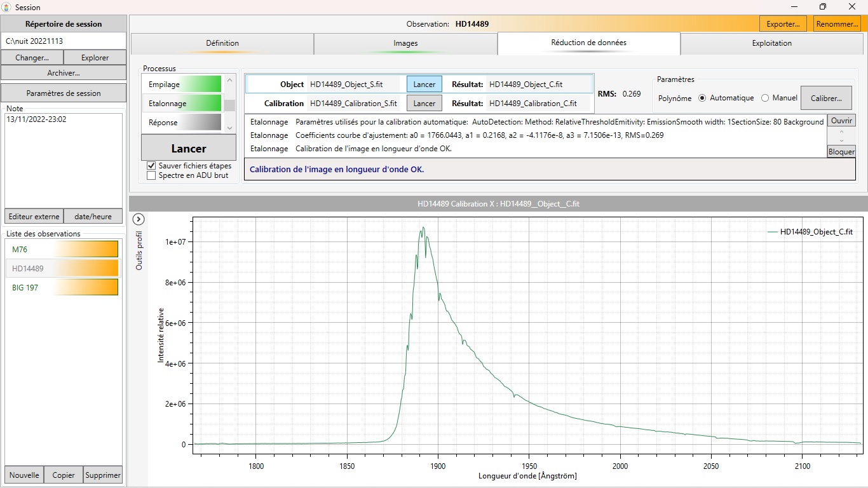
Task: Enable Sauver fichiers étapes checkbox
Action: coord(151,166)
